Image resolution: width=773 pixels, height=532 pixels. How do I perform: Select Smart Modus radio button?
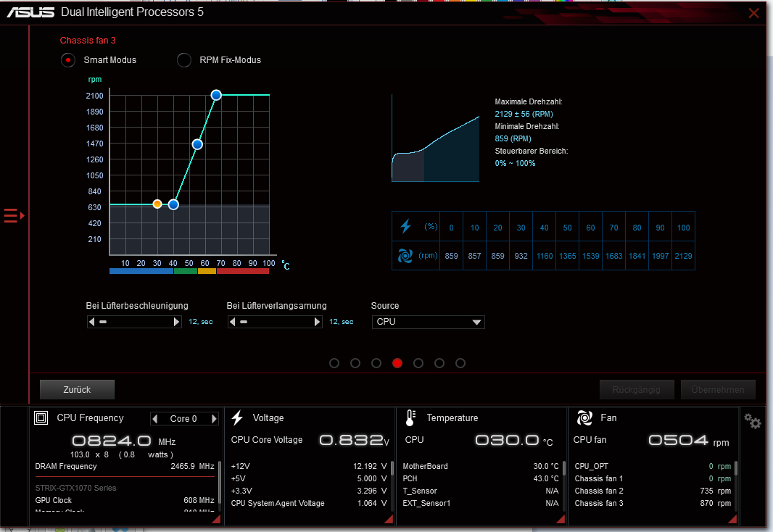[68, 60]
